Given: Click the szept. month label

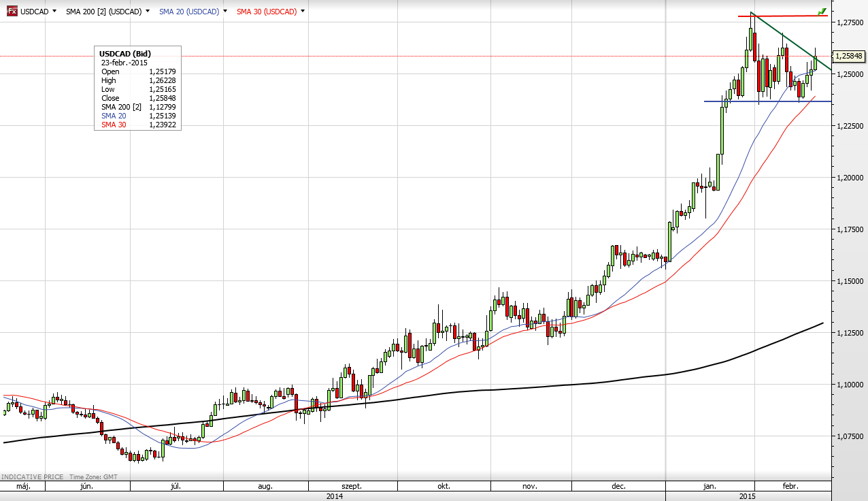Looking at the screenshot, I should 352,487.
